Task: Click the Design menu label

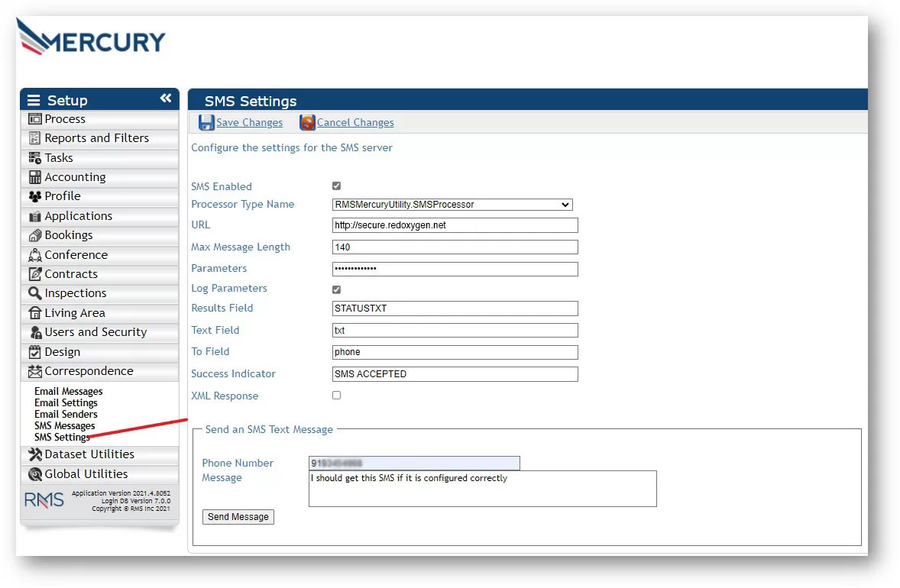Action: pos(63,351)
